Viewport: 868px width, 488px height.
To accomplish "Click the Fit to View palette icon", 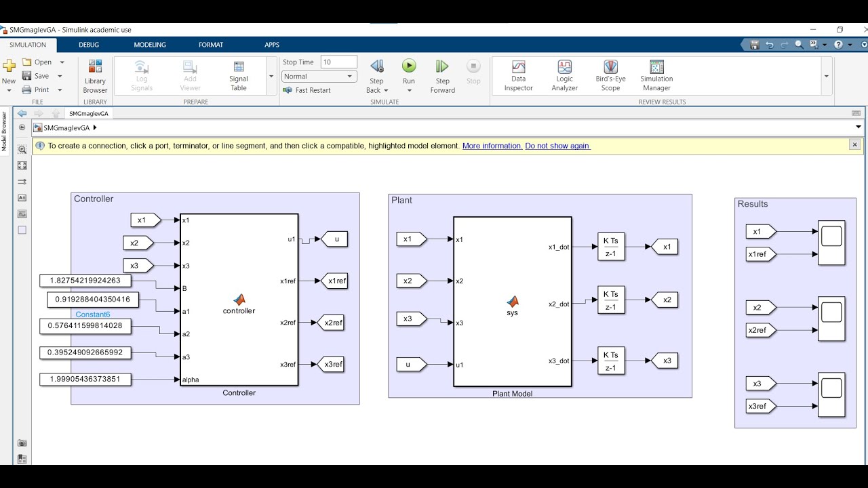I will coord(22,165).
